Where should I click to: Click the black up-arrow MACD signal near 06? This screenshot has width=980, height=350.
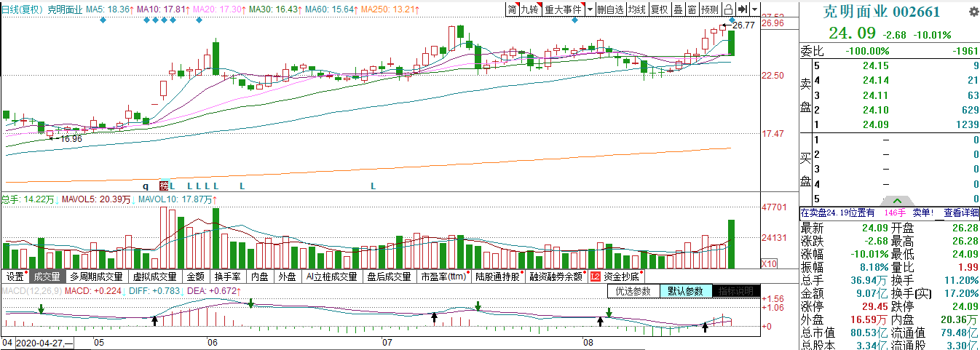click(x=154, y=320)
